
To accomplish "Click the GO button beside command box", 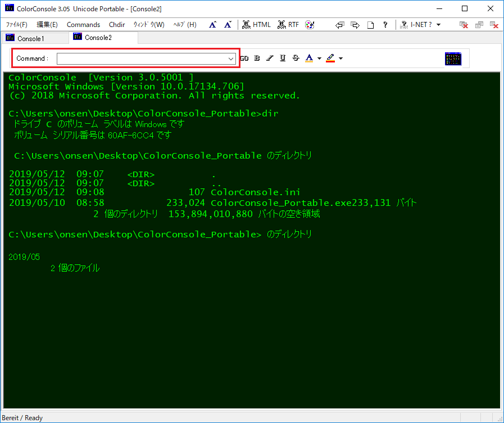I will click(244, 58).
